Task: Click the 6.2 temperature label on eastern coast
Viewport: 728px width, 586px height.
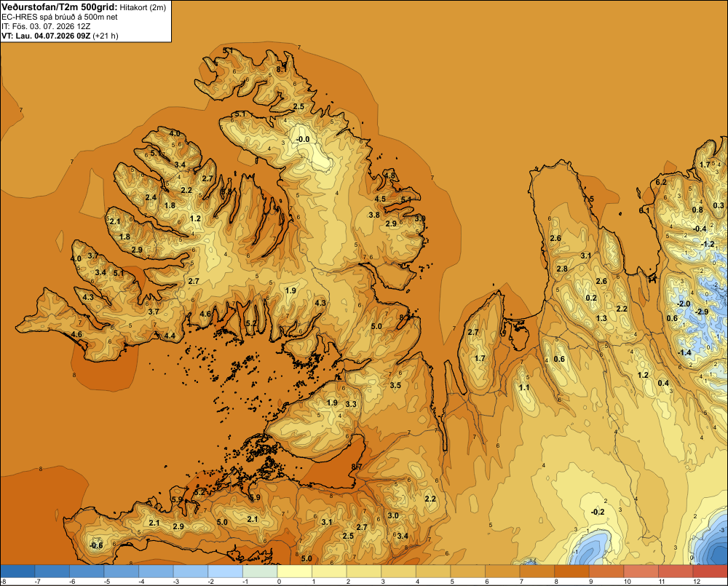Action: [x=661, y=183]
